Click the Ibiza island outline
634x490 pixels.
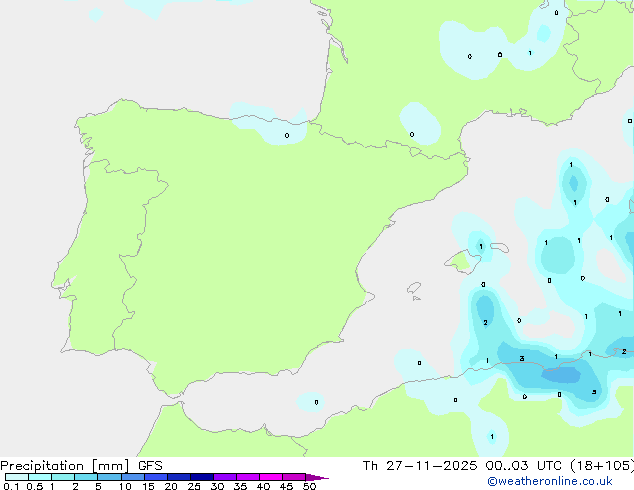click(x=414, y=288)
